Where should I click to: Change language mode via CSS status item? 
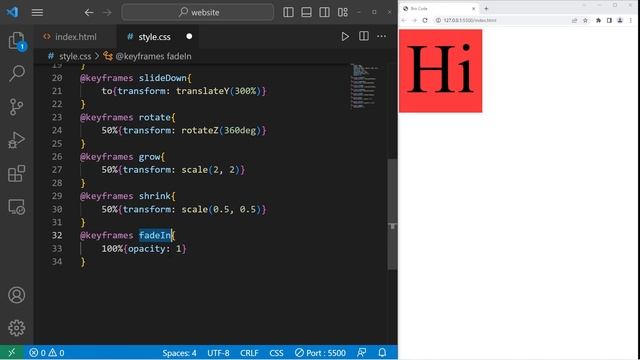[276, 353]
